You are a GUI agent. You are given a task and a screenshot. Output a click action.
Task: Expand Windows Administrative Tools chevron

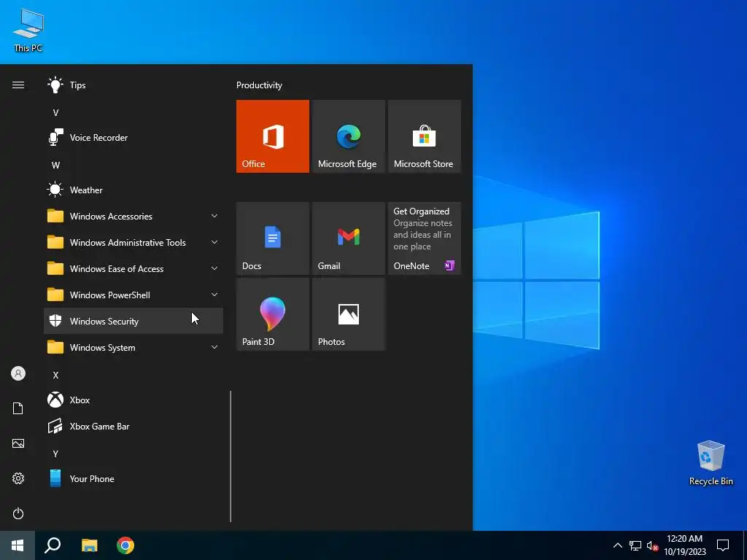coord(214,242)
